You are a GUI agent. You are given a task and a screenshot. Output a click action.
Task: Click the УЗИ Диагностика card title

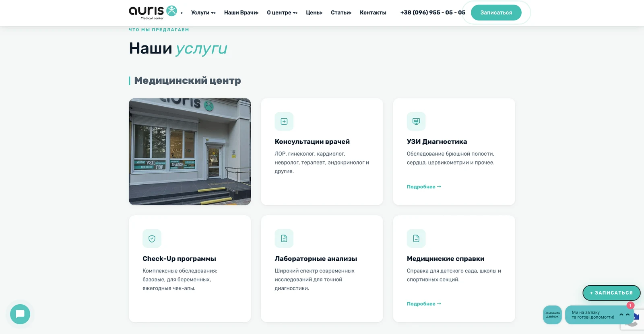437,142
